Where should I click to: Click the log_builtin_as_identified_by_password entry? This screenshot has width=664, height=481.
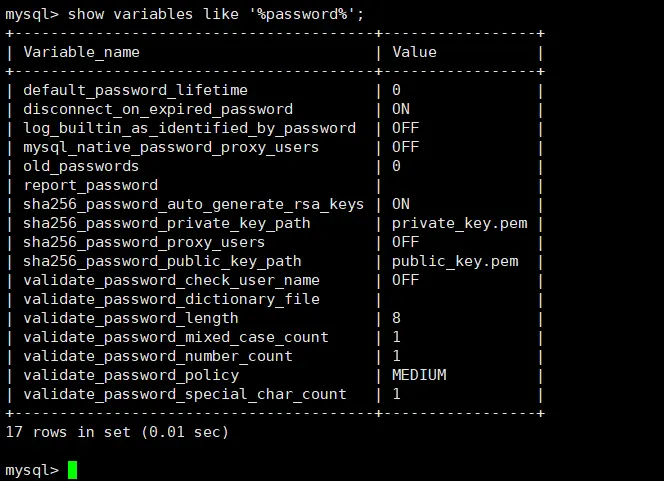tap(189, 128)
